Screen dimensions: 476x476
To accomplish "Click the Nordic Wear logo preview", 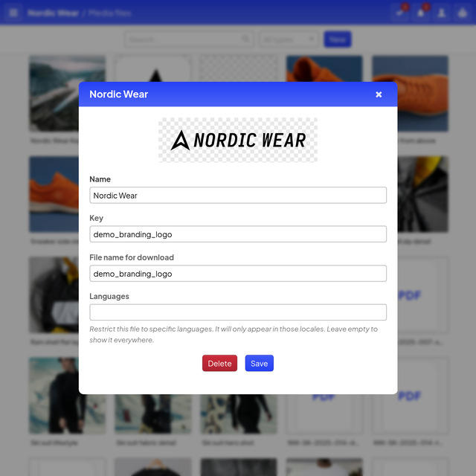I will point(238,140).
